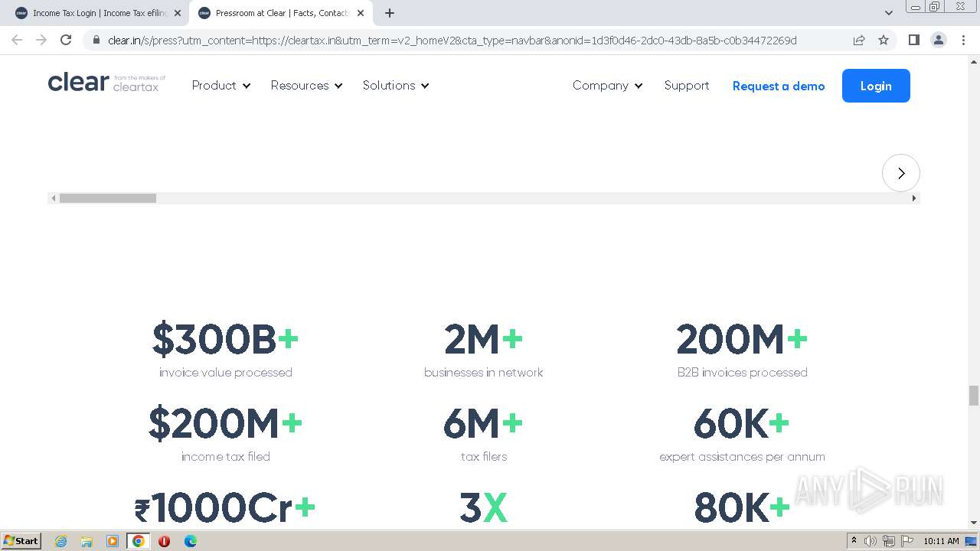This screenshot has width=980, height=551.
Task: Click the $300B+ statistic
Action: 225,340
